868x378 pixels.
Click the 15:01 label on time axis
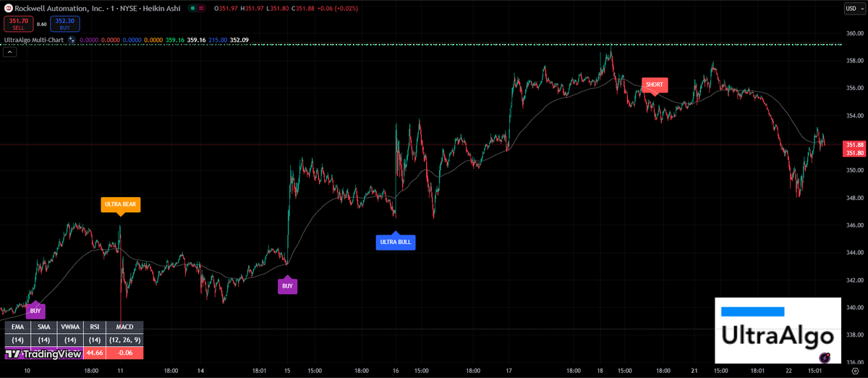click(x=816, y=370)
